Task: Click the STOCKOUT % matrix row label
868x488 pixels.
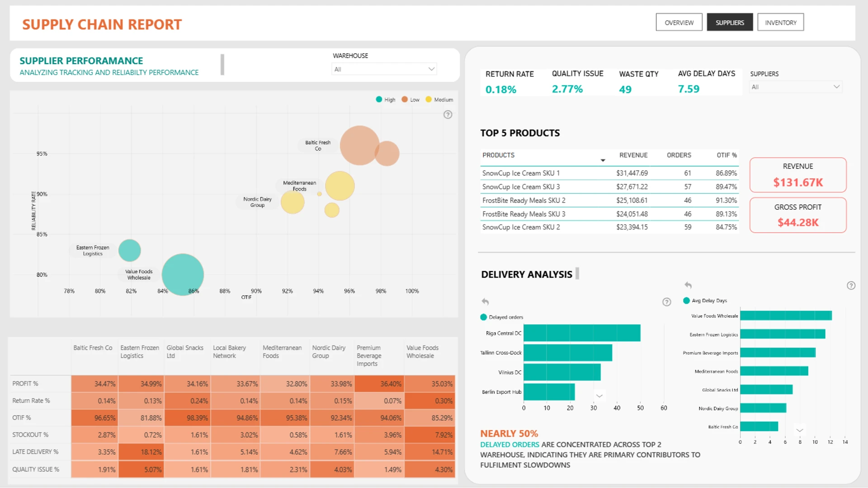Action: pyautogui.click(x=30, y=435)
